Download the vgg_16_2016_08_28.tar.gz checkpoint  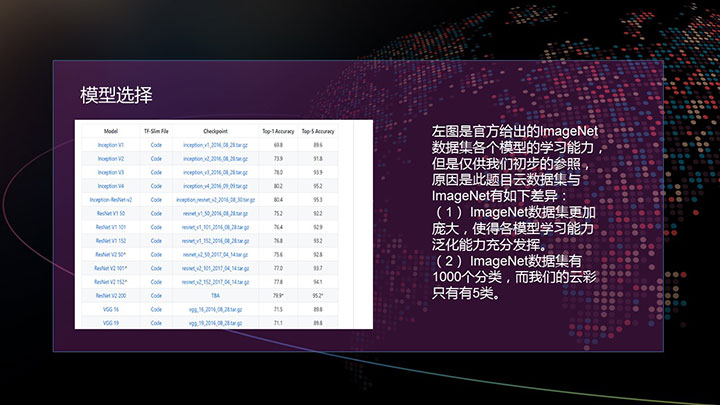(215, 310)
